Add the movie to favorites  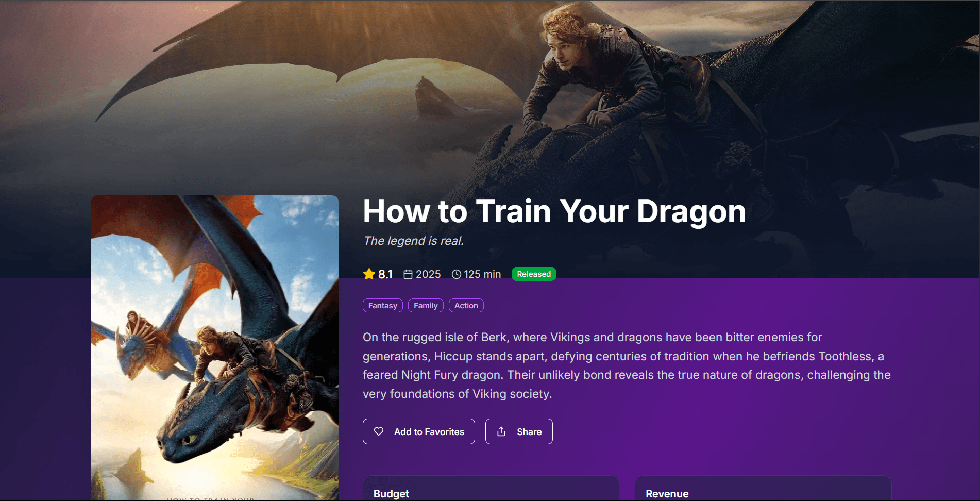419,431
